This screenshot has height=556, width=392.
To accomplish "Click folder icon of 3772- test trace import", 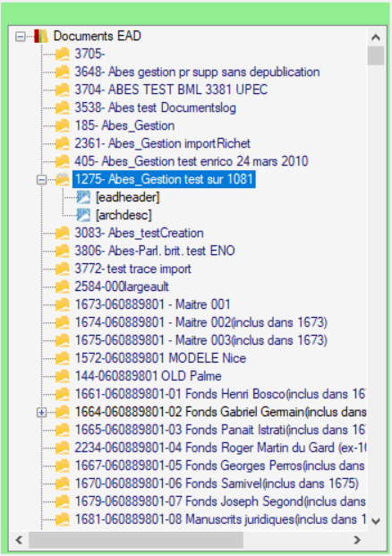I will pyautogui.click(x=63, y=269).
